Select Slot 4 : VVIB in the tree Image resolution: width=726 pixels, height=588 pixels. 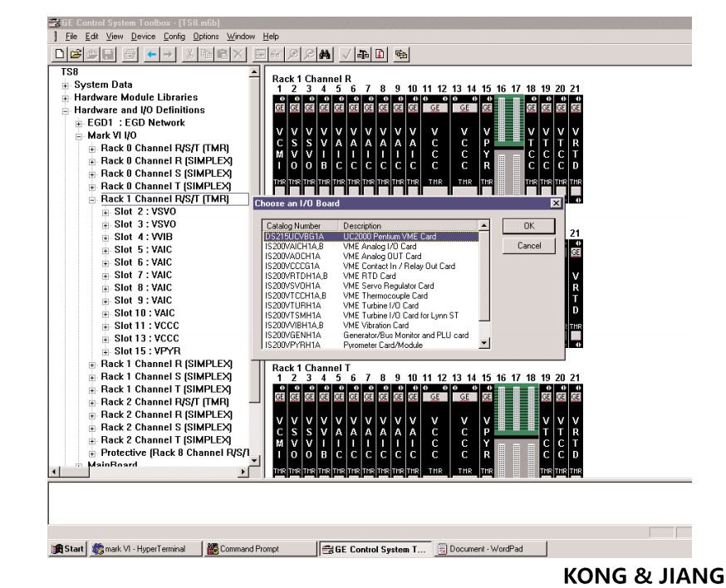point(143,237)
